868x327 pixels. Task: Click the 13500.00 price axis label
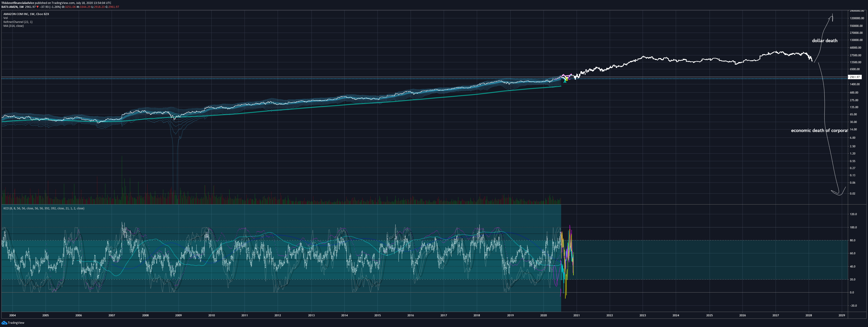click(855, 62)
